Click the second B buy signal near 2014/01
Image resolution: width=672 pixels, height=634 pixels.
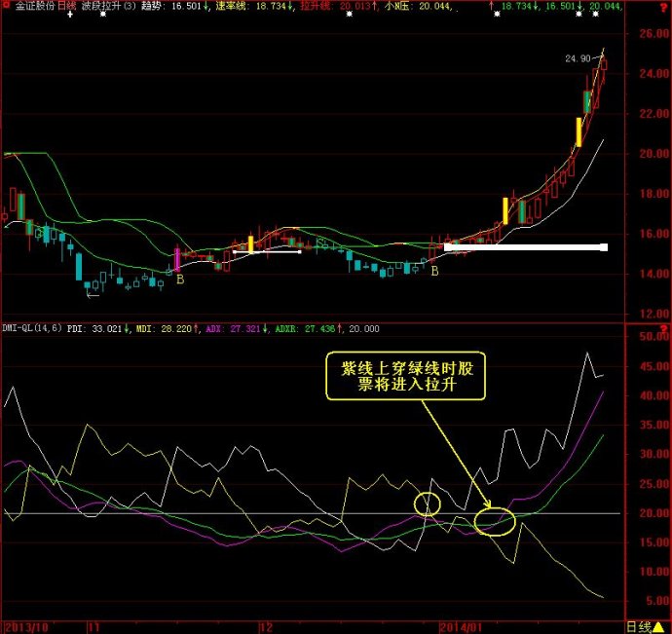[x=434, y=271]
